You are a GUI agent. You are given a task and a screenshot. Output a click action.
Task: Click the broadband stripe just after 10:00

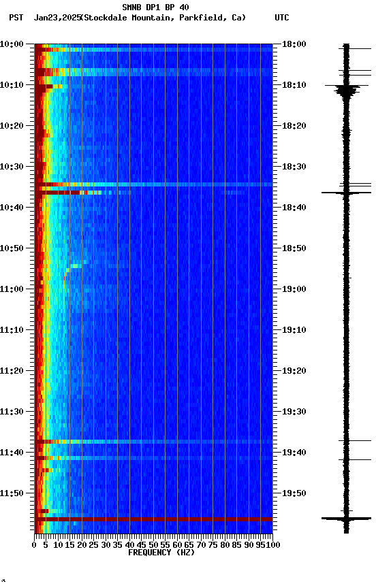pos(153,50)
